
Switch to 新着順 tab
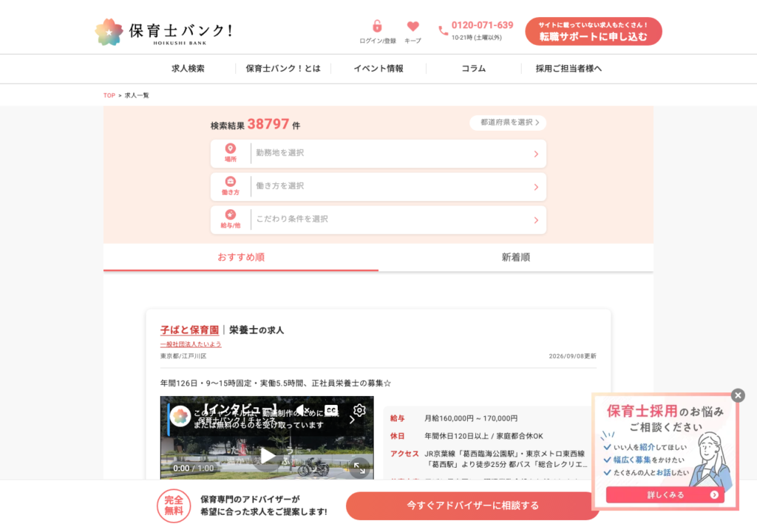pyautogui.click(x=515, y=257)
